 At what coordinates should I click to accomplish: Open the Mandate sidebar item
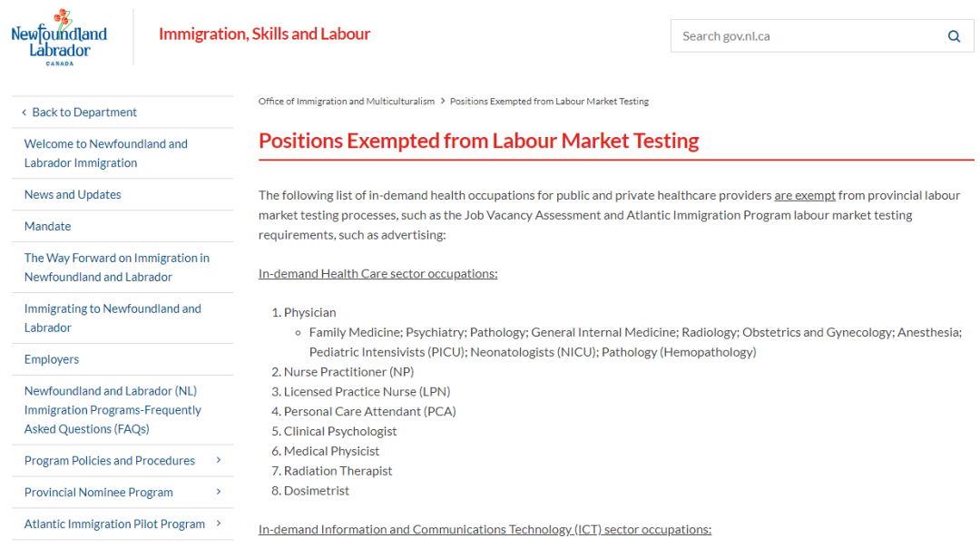click(47, 226)
